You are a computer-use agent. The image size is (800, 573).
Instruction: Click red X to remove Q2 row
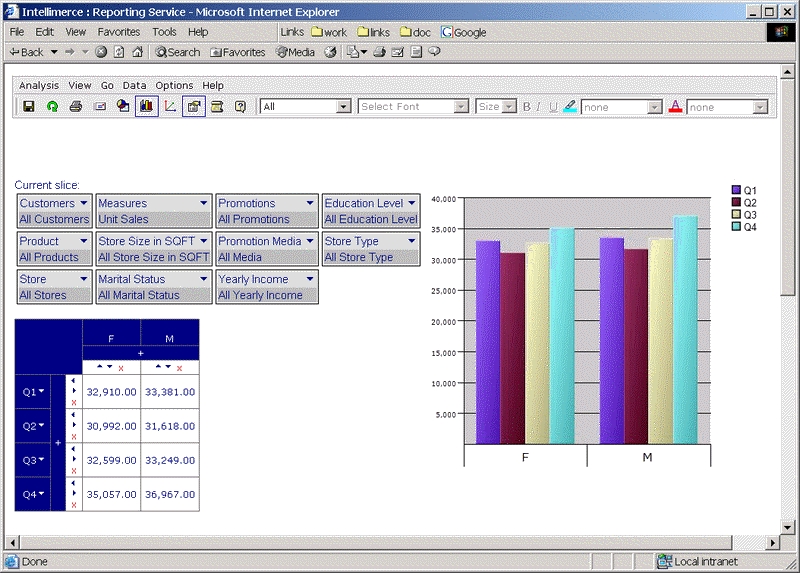coord(74,437)
